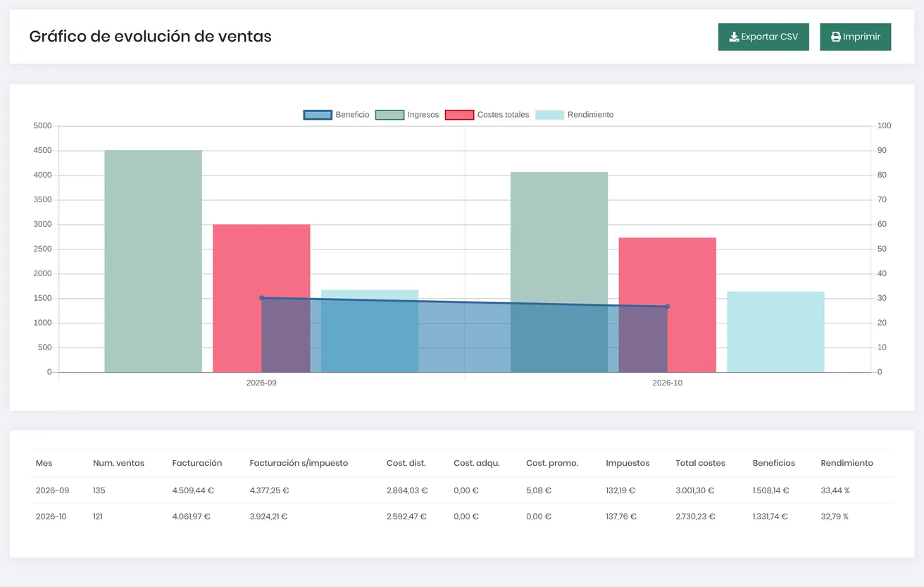Click the 33,44 % Rendimiento value
924x587 pixels.
835,490
